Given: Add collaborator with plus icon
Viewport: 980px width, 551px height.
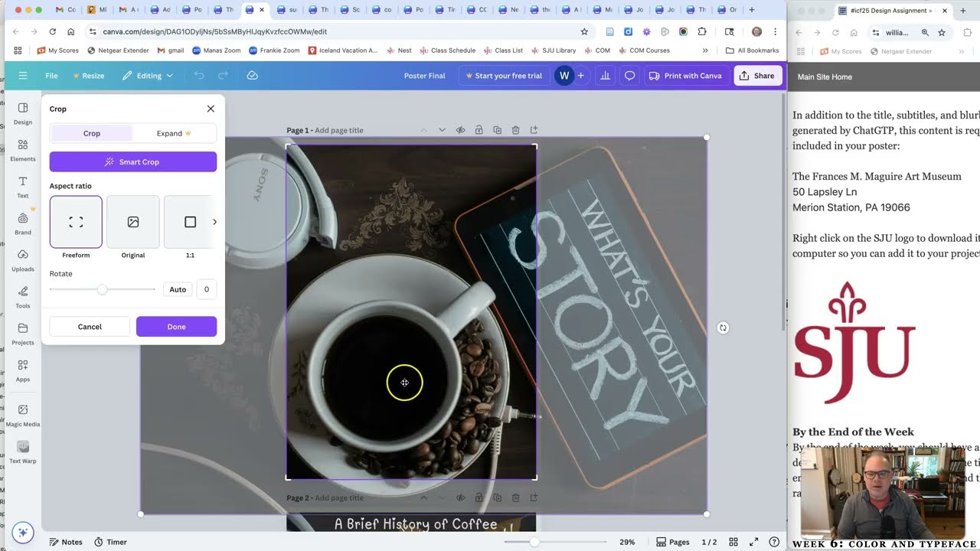Looking at the screenshot, I should [580, 76].
